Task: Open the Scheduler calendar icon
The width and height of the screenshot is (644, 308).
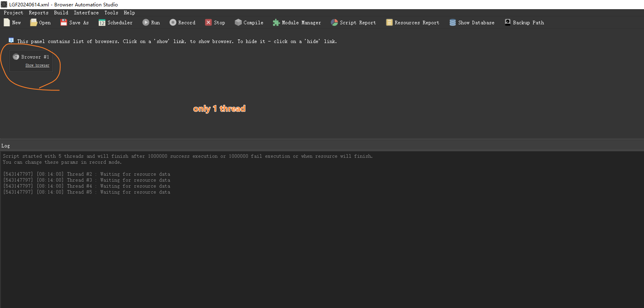Action: pyautogui.click(x=102, y=23)
